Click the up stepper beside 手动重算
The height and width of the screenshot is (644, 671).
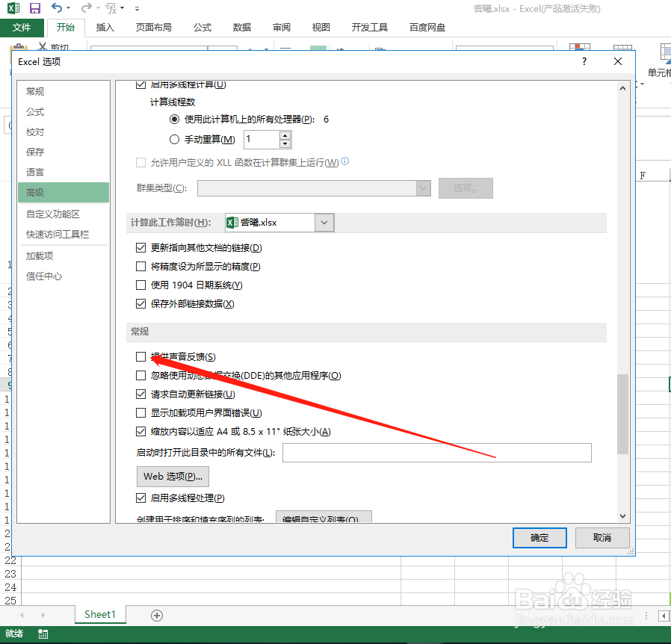click(285, 134)
